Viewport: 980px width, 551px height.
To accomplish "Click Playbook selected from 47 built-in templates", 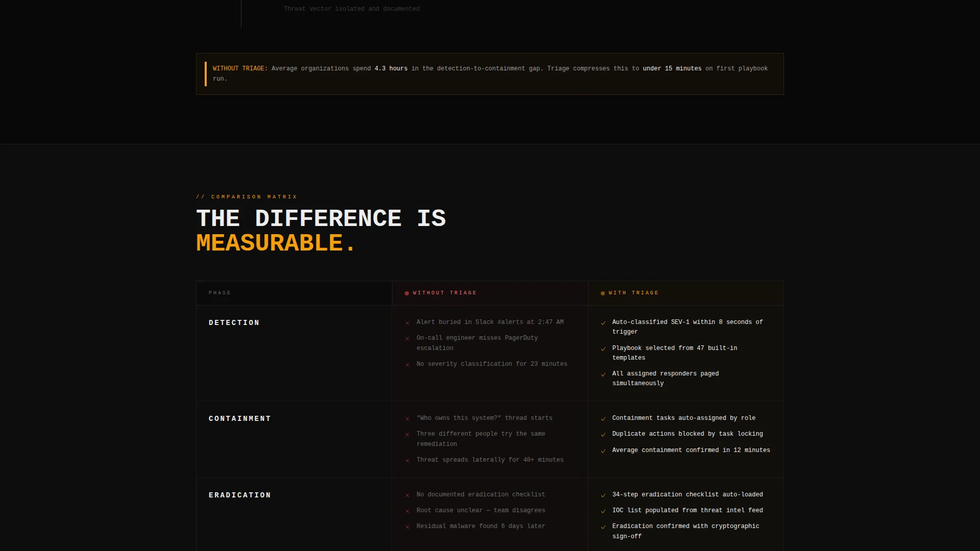I will coord(675,353).
